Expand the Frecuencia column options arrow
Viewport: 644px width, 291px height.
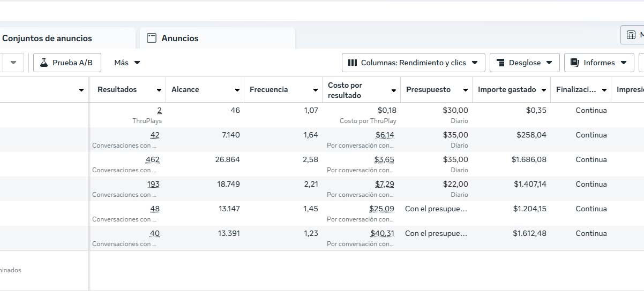click(315, 90)
